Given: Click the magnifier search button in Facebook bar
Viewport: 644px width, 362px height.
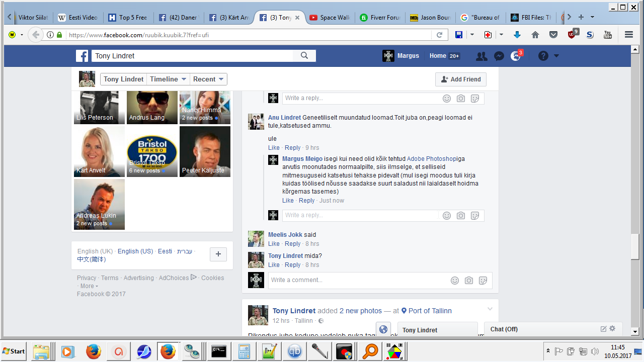Looking at the screenshot, I should (x=304, y=56).
